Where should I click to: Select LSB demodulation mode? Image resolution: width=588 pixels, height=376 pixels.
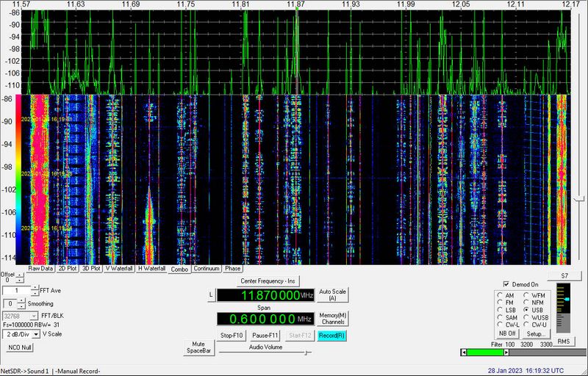tap(500, 310)
